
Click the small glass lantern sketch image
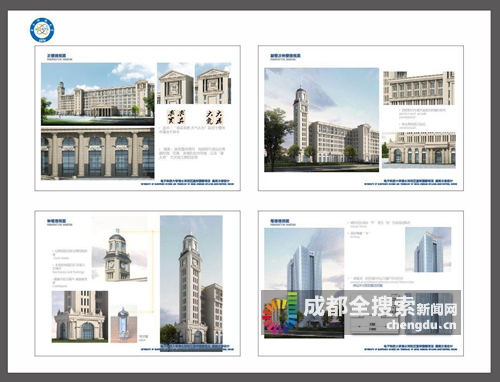pos(124,324)
